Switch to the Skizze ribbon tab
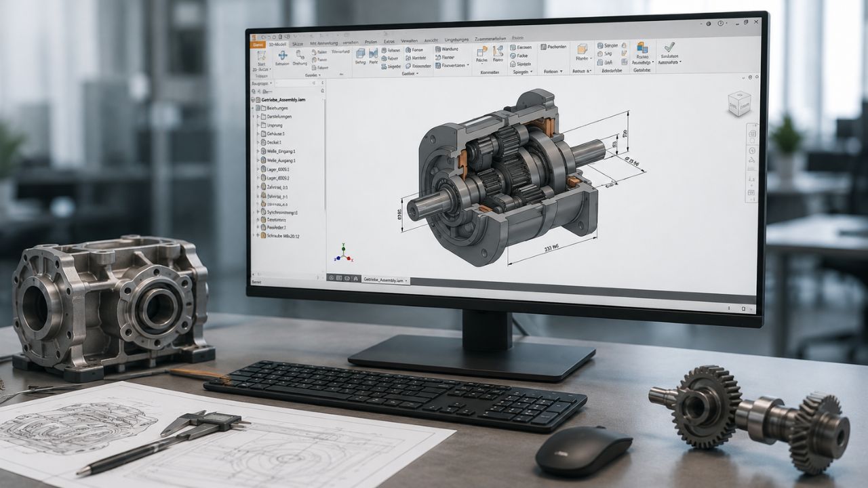 point(298,44)
